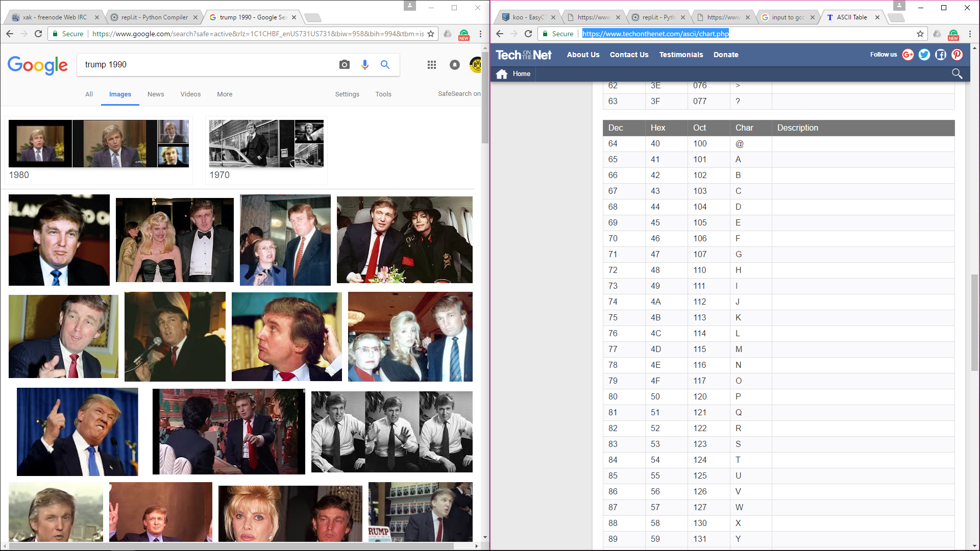Close the ASCII Table tab

(877, 17)
